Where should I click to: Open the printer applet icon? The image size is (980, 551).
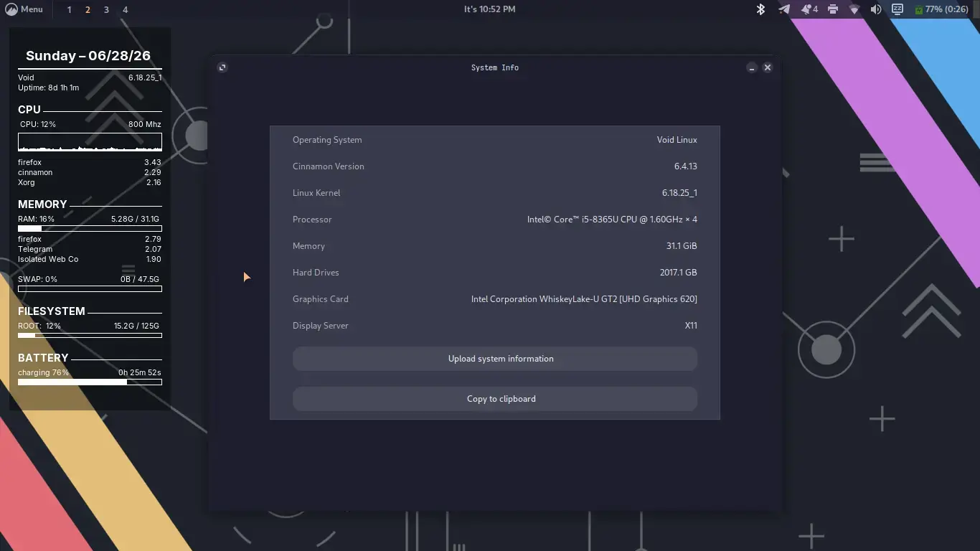832,9
